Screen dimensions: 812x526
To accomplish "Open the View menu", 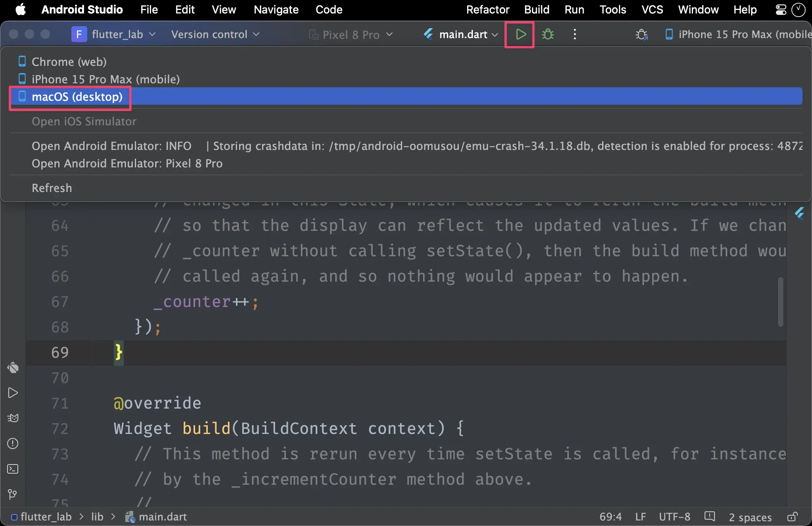I will point(224,10).
